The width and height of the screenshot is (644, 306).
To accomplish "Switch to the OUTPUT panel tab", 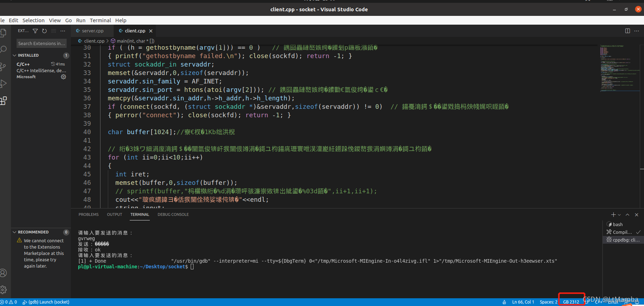I will 115,214.
